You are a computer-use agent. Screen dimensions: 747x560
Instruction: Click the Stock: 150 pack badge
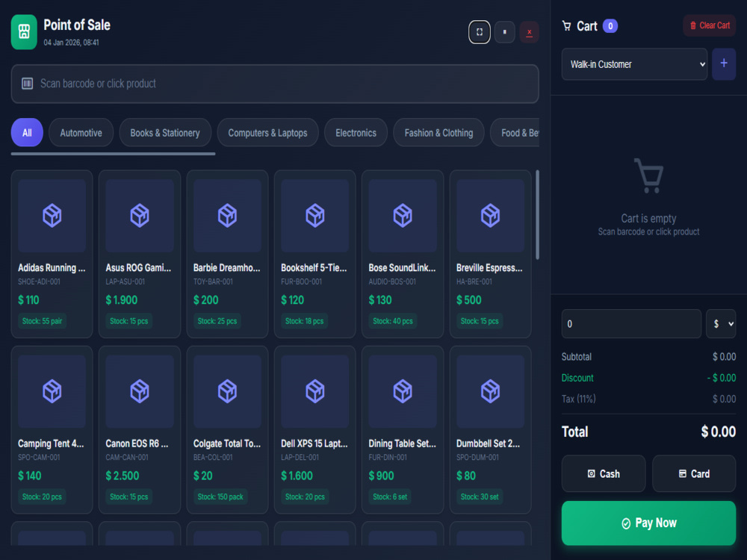pos(220,497)
